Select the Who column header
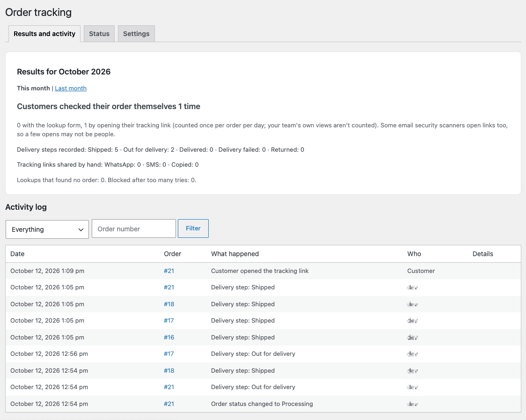 414,254
